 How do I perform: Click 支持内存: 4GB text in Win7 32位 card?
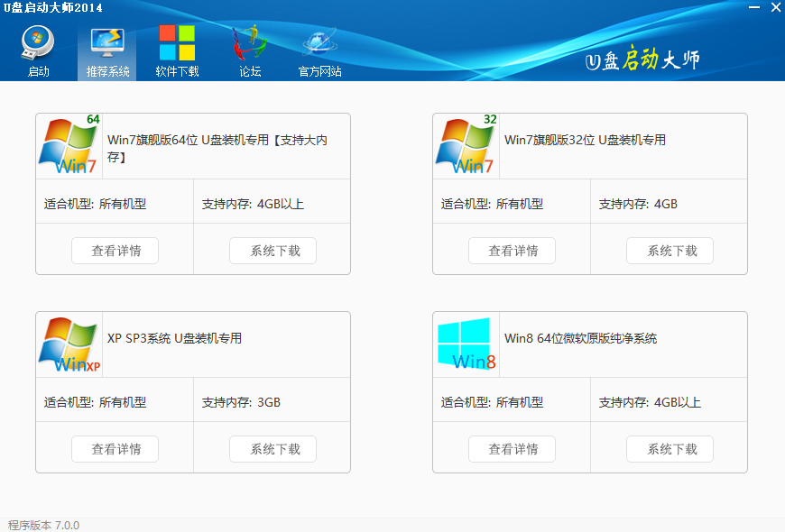638,204
